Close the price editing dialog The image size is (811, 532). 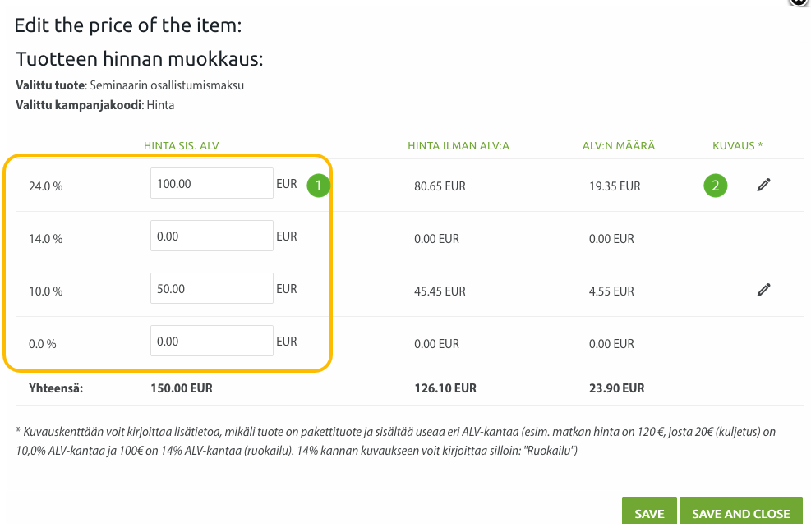pyautogui.click(x=799, y=2)
